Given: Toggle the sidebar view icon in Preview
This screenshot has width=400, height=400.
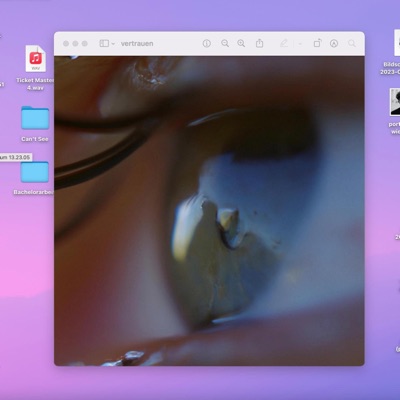Looking at the screenshot, I should (x=104, y=43).
